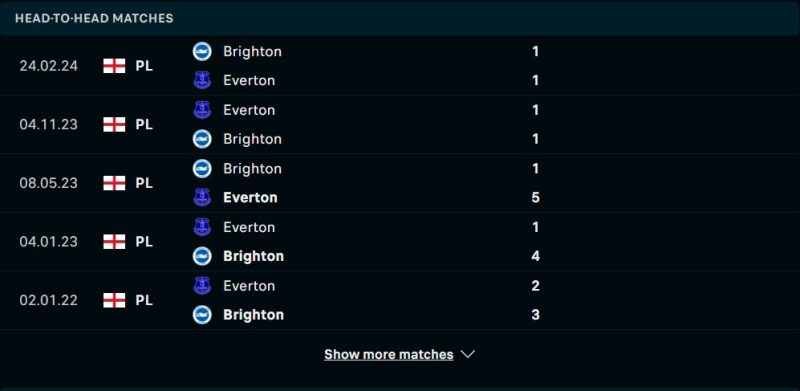Open the 02.01.22 match date

pos(48,300)
